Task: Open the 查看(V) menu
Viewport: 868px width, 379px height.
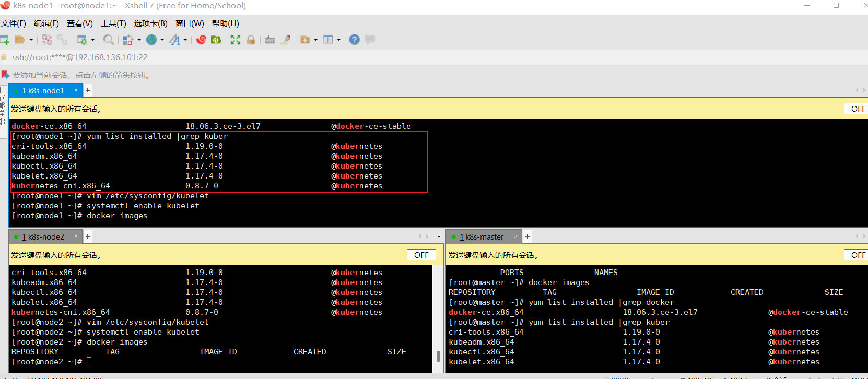Action: click(80, 23)
